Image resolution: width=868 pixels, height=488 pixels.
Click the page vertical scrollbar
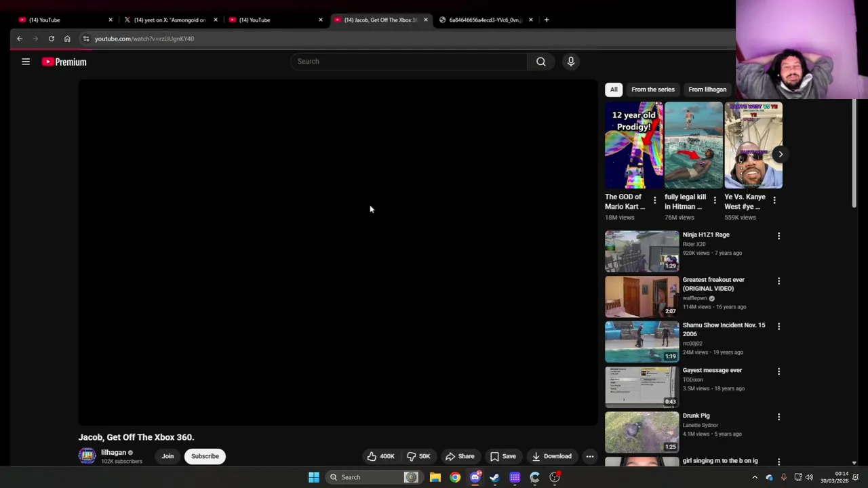tap(854, 153)
